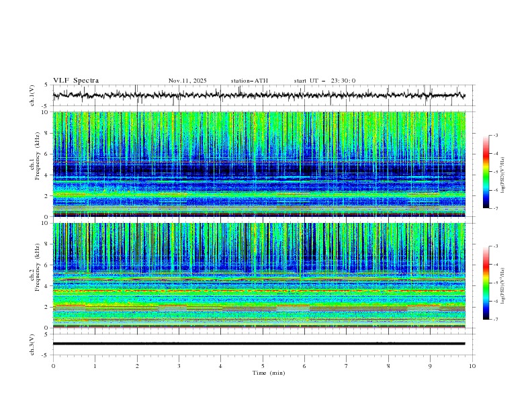
Task: Click the -7 label on lower color scale
Action: coord(495,320)
